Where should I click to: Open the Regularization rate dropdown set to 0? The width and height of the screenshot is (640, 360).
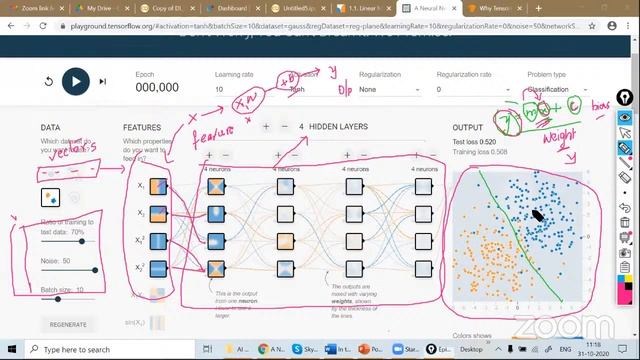pos(473,89)
